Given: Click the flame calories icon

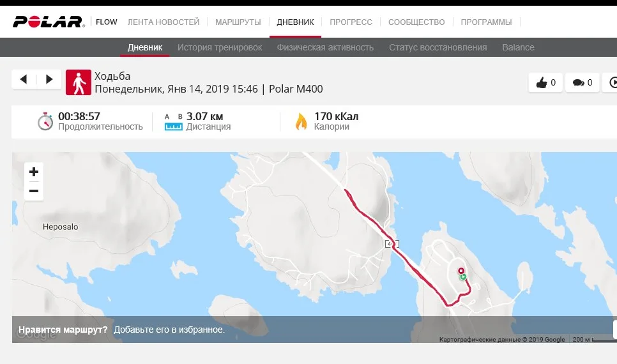Looking at the screenshot, I should click(x=301, y=121).
